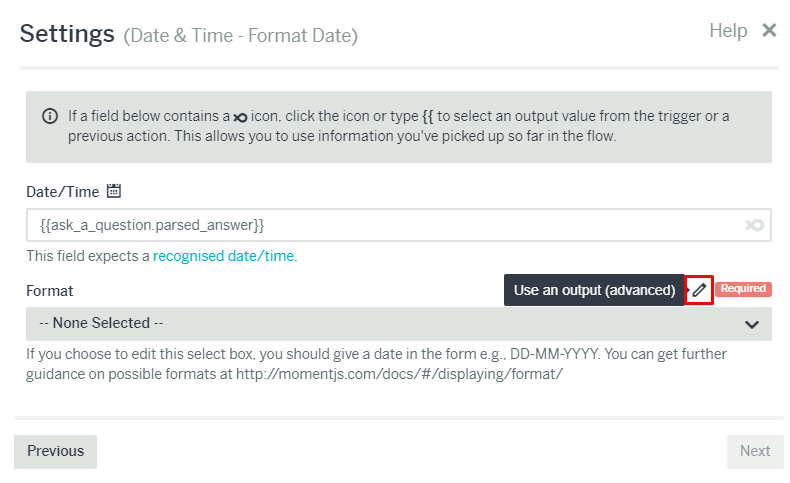Open the Help link
The height and width of the screenshot is (483, 790).
(x=728, y=31)
